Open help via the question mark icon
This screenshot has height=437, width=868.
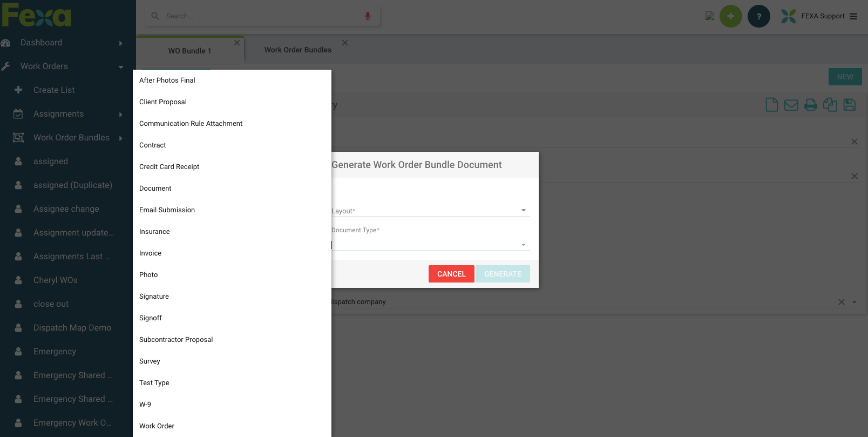point(758,16)
